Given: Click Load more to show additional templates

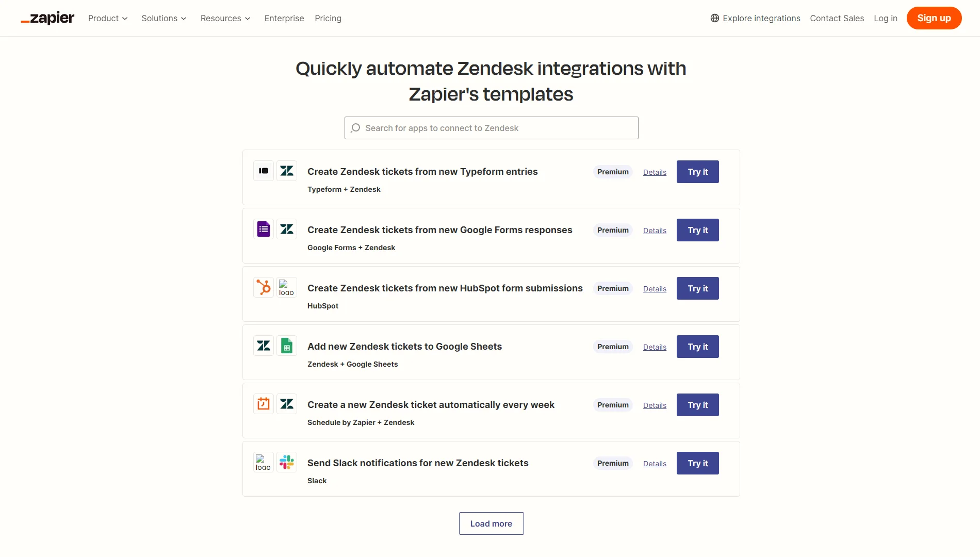Looking at the screenshot, I should pyautogui.click(x=491, y=523).
